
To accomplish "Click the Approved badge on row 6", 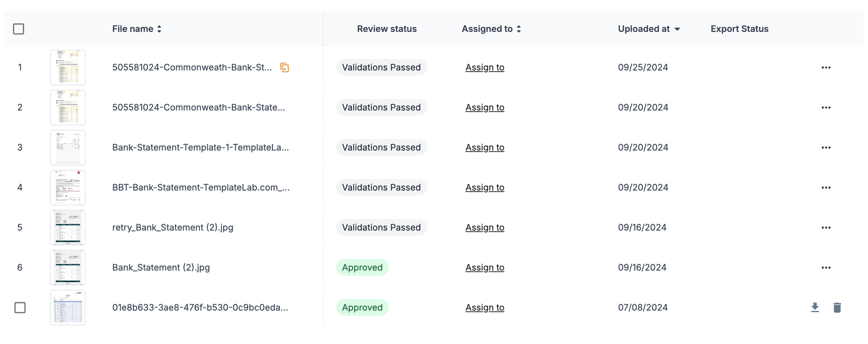I will click(362, 268).
